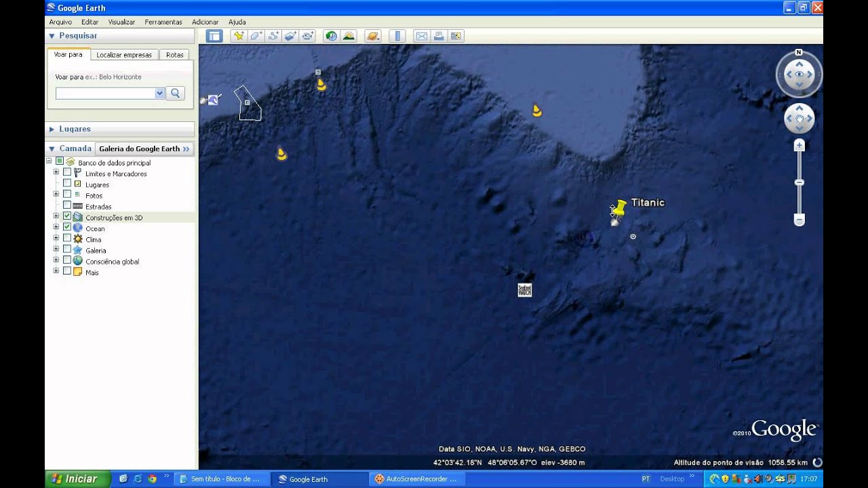Click the print icon
868x488 pixels.
click(438, 37)
